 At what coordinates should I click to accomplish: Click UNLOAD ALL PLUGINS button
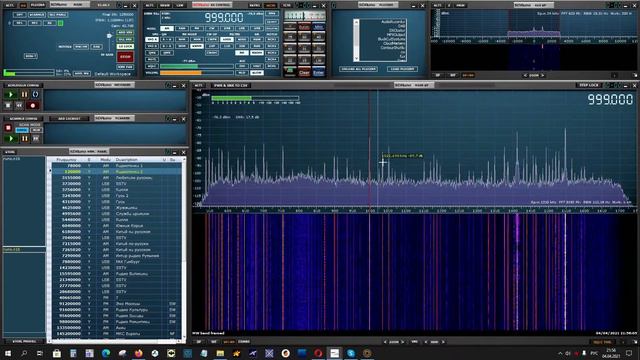pyautogui.click(x=358, y=69)
